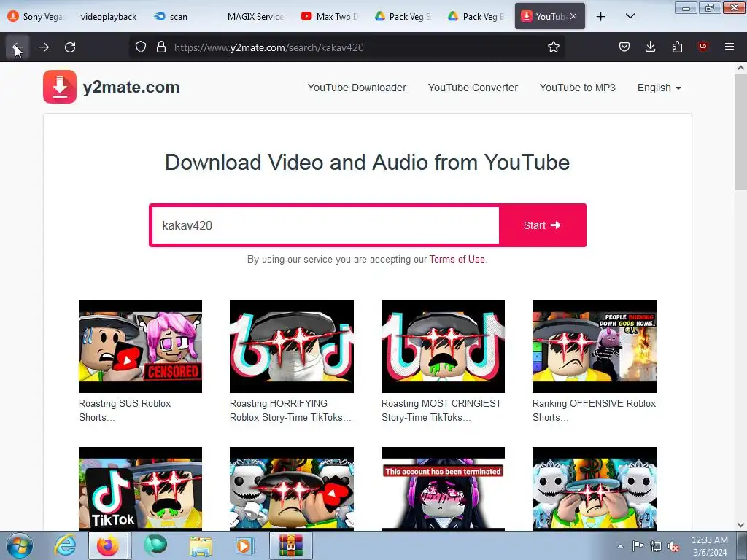Open the Ranking OFFENSIVE Roblox Shorts thumbnail
747x560 pixels.
pos(594,346)
